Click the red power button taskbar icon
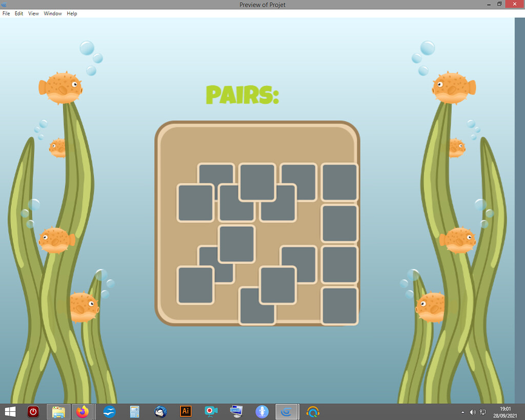This screenshot has width=525, height=420. (x=32, y=411)
